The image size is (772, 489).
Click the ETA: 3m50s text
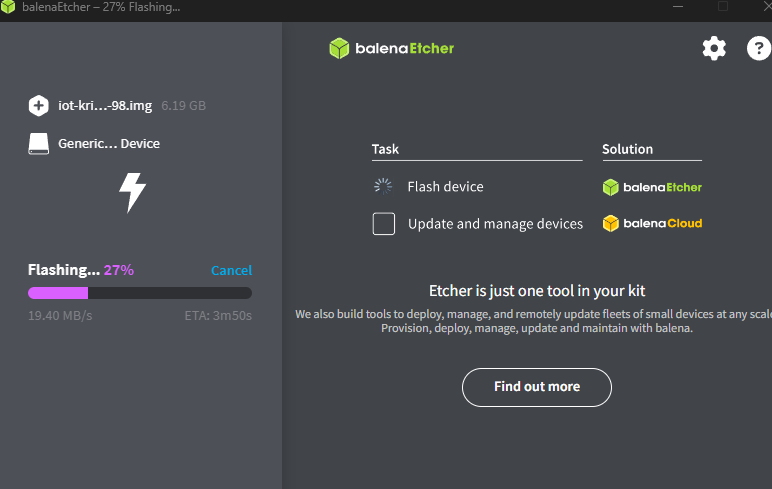(x=218, y=316)
